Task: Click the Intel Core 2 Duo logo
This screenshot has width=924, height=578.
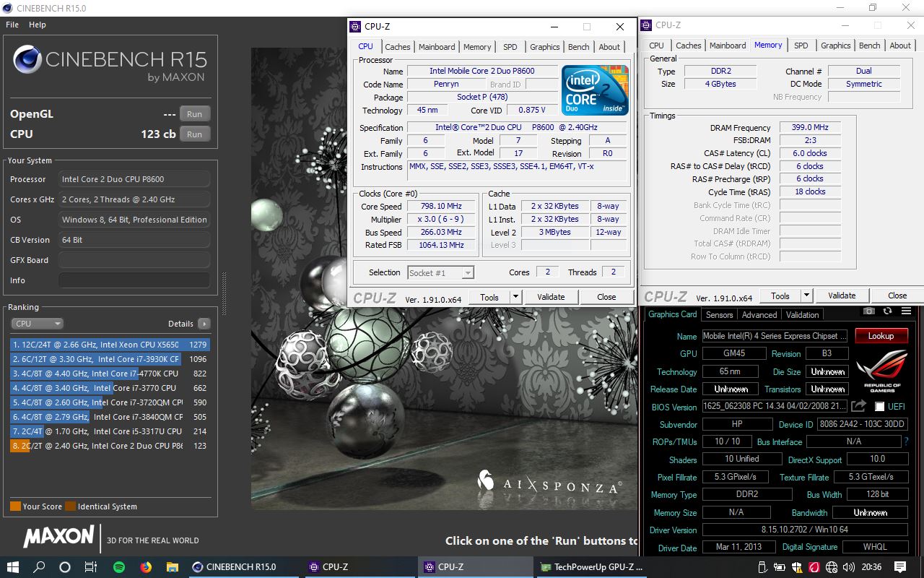Action: 595,90
